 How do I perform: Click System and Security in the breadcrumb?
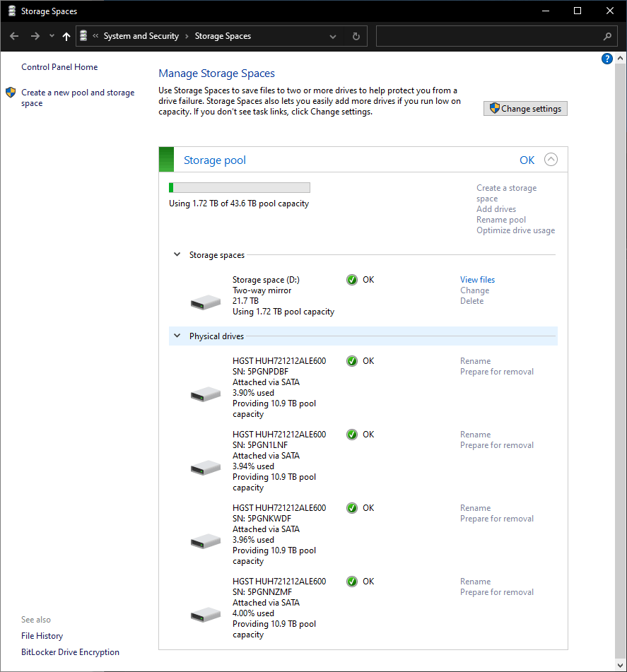coord(141,37)
